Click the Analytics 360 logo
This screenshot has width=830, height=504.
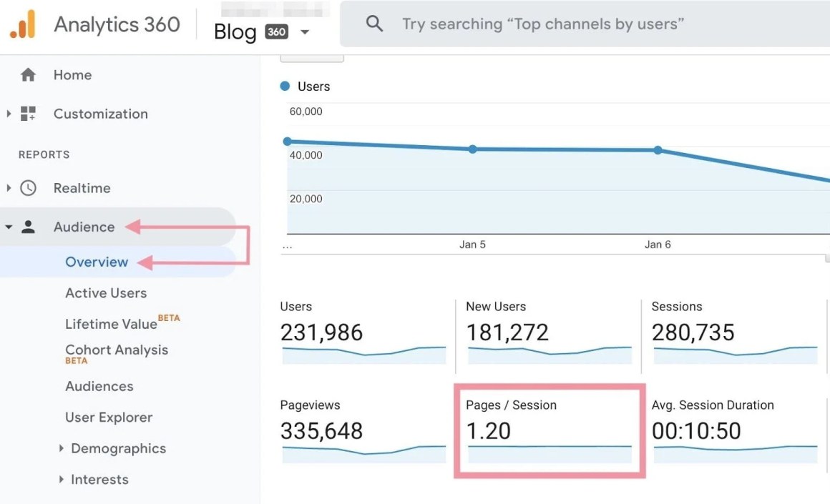(x=116, y=24)
